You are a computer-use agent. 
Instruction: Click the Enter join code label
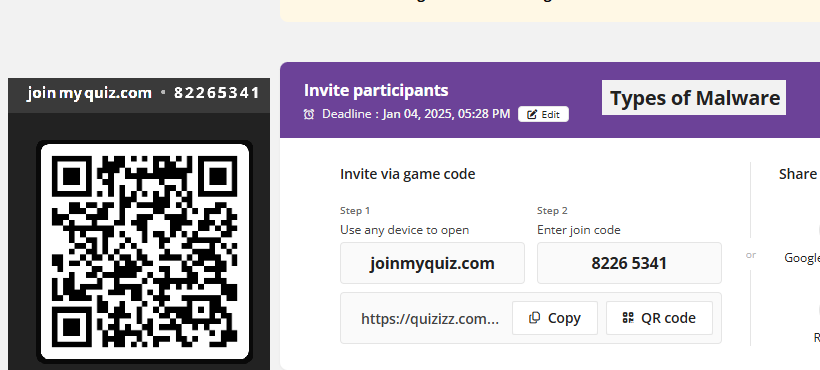pyautogui.click(x=578, y=230)
